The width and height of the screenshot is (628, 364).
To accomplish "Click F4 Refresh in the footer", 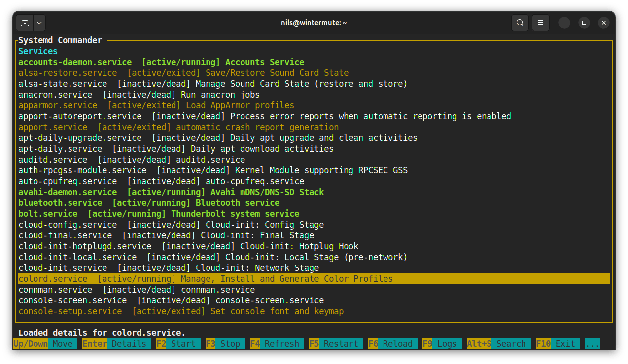I will pos(277,344).
